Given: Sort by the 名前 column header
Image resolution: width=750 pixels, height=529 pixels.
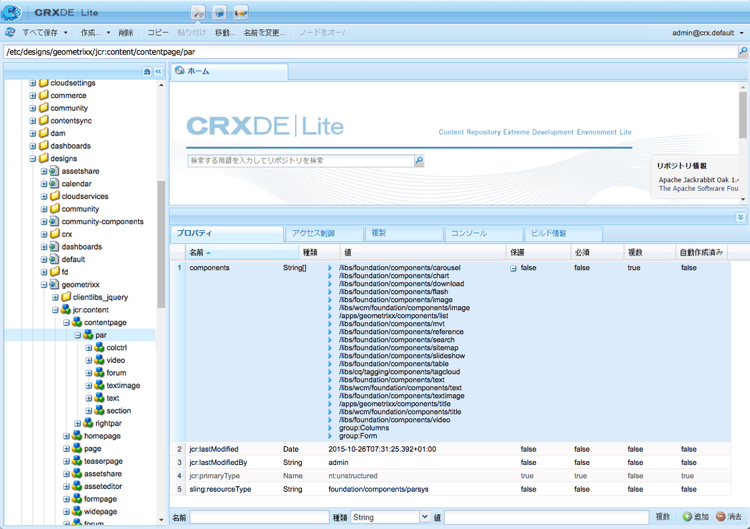Looking at the screenshot, I should pyautogui.click(x=242, y=252).
